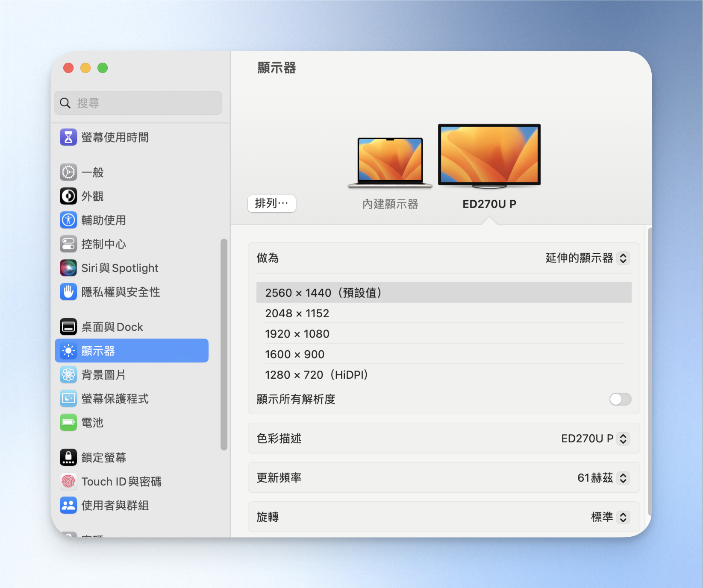
Task: Open the 做為 延伸的顯示器 dropdown
Action: 588,258
